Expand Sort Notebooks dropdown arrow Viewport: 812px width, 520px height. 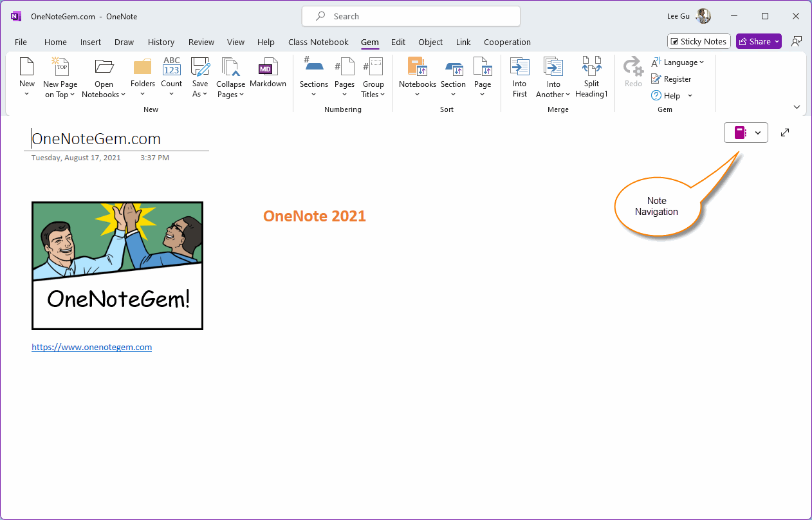coord(417,94)
